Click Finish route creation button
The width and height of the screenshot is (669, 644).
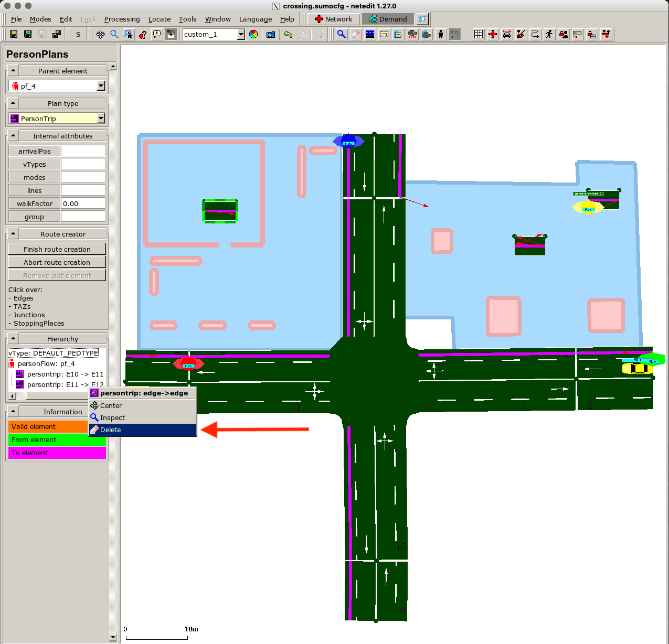(x=57, y=249)
